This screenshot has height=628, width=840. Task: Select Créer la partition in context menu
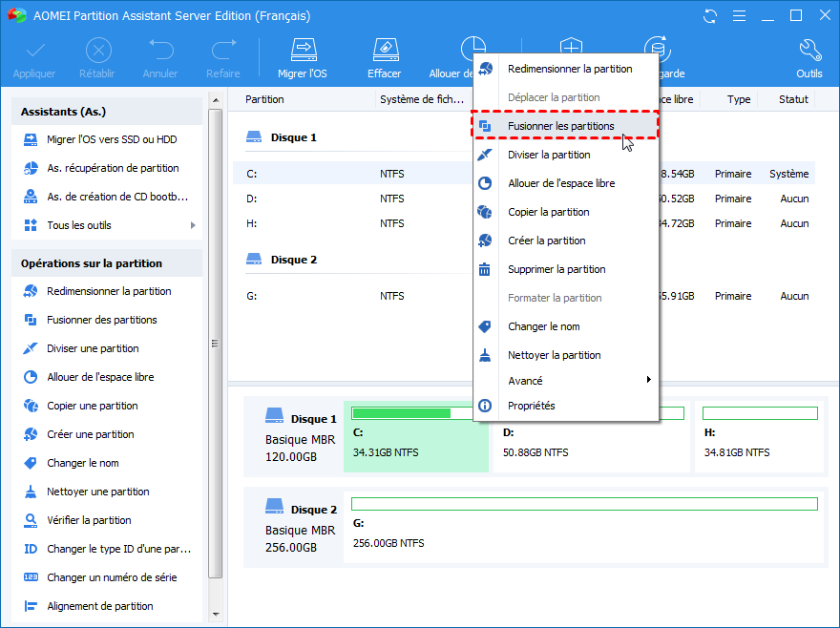(x=566, y=241)
